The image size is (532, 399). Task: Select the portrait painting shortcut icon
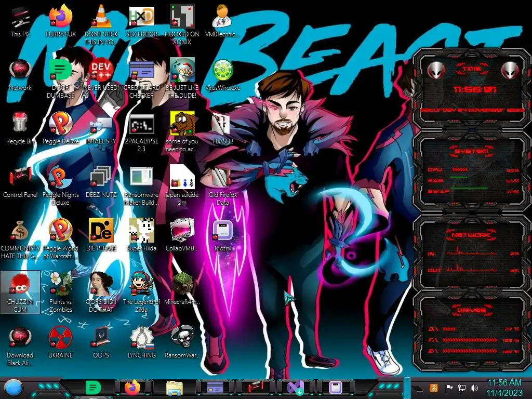(101, 293)
